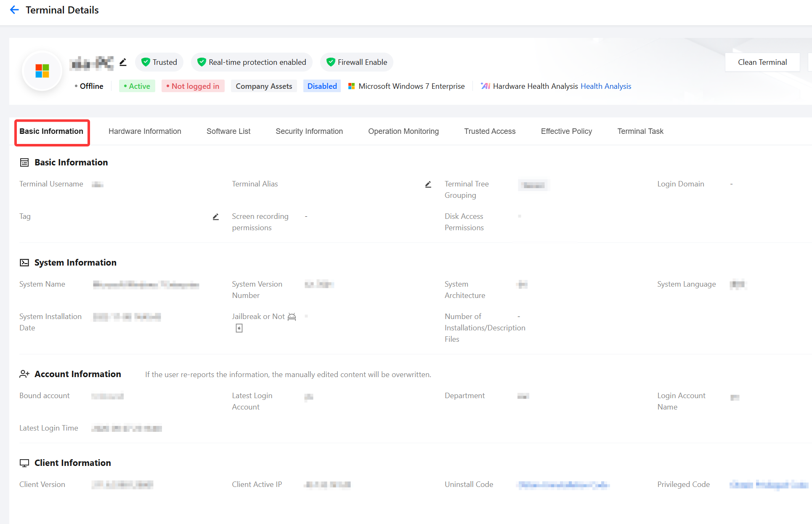Click the AI Hardware Health Analysis icon
812x524 pixels.
(485, 86)
